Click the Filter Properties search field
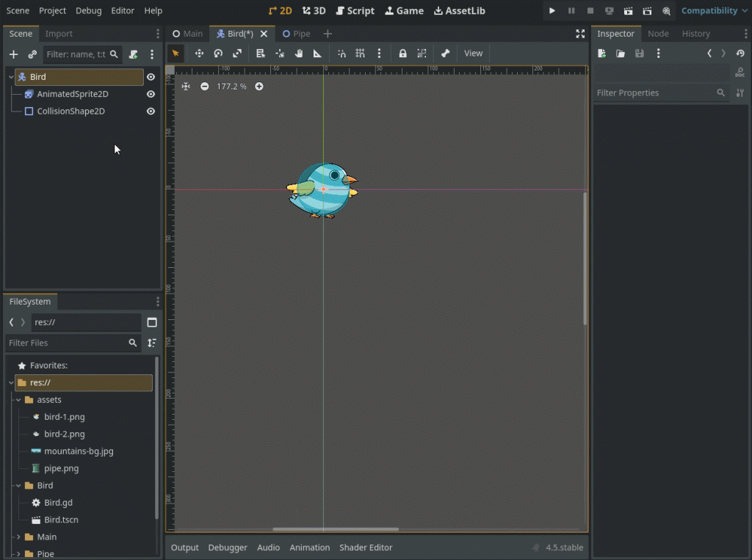The image size is (752, 560). tap(652, 93)
